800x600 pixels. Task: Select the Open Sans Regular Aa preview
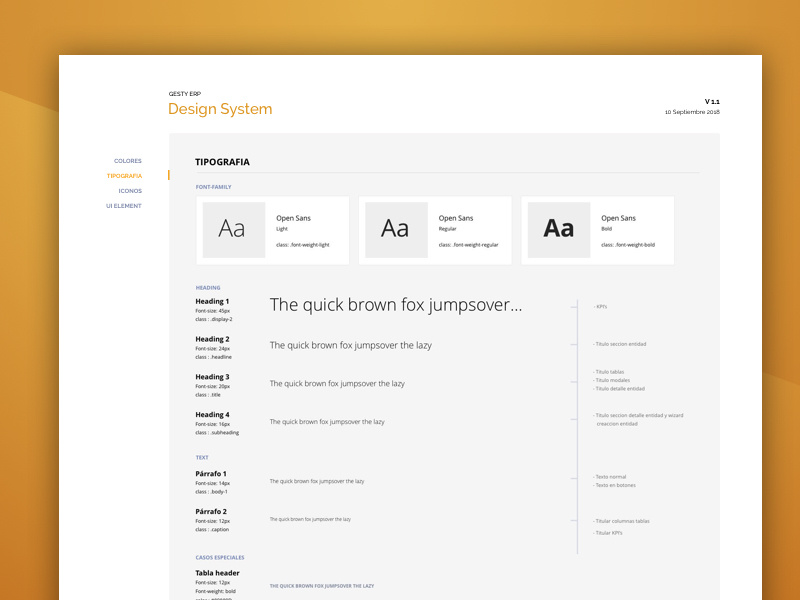(396, 230)
